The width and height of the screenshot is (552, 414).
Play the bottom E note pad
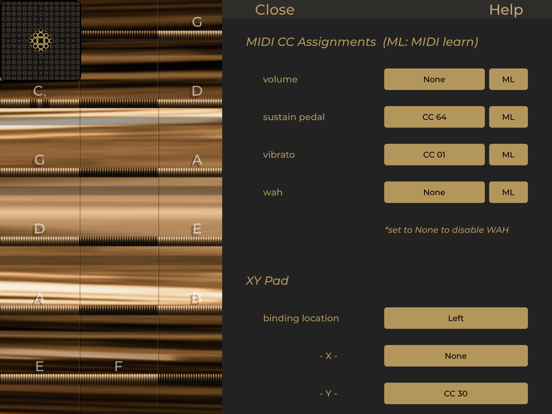coord(39,366)
